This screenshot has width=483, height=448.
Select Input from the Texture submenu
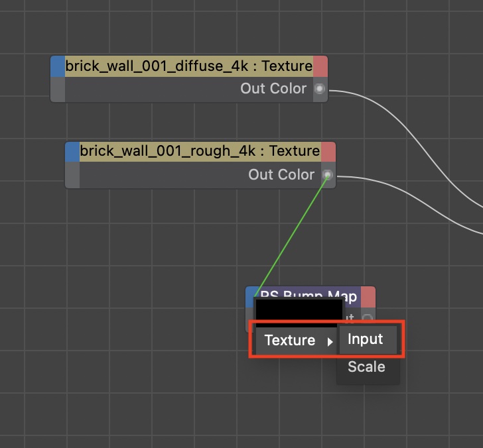(x=366, y=339)
